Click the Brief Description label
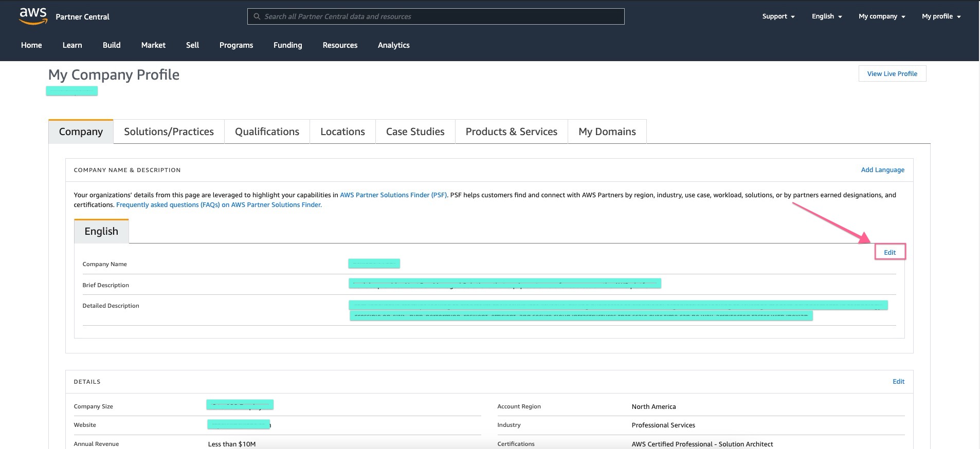The height and width of the screenshot is (449, 980). 105,285
